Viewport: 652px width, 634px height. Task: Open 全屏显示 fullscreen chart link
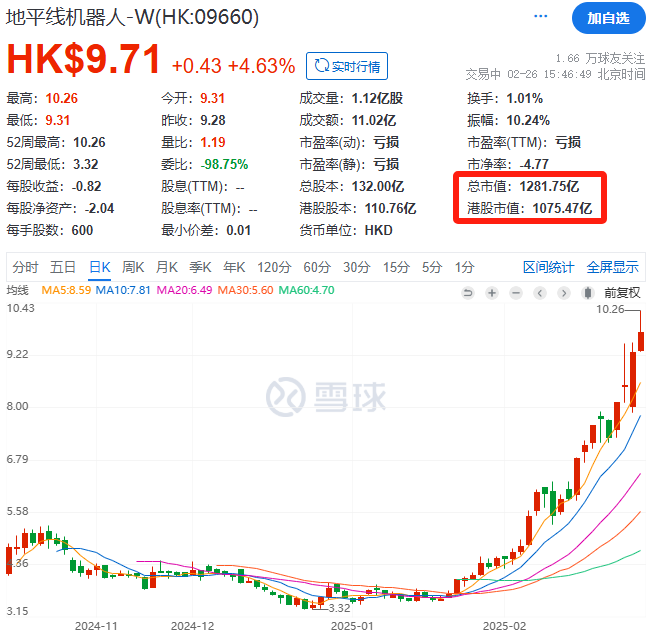[x=612, y=267]
